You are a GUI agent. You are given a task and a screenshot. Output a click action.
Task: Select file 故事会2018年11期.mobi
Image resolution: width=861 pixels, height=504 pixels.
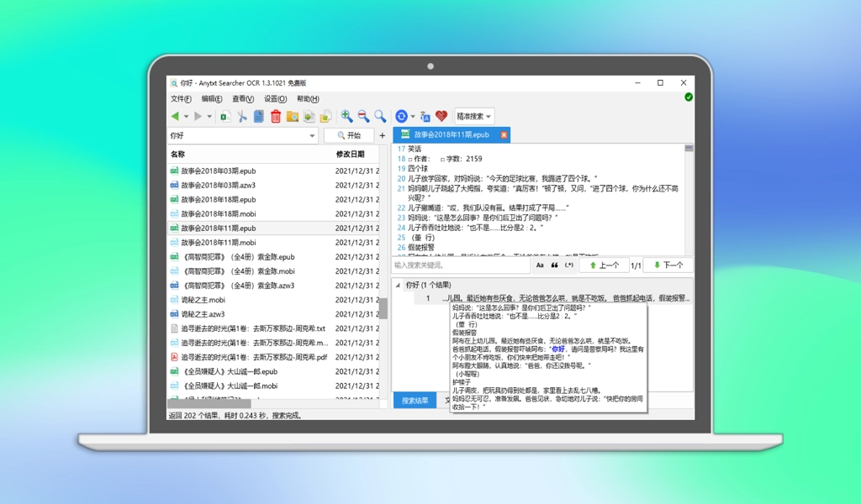(x=218, y=243)
